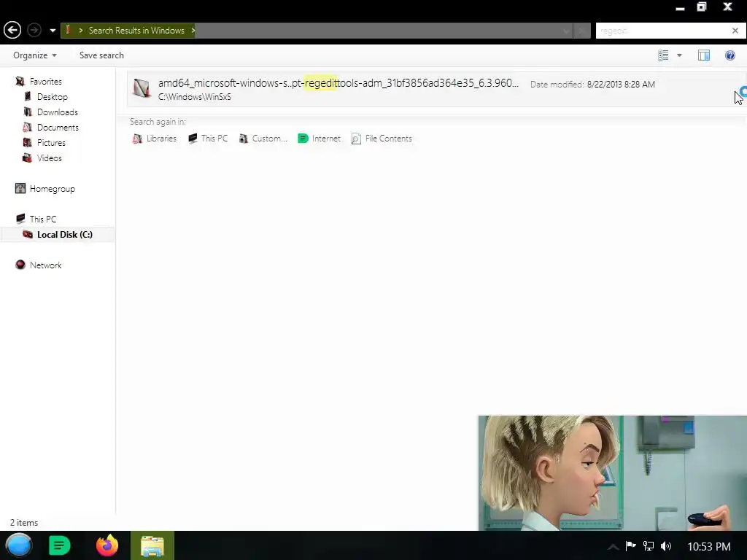This screenshot has height=560, width=747.
Task: Click the 2 items status bar text
Action: coord(24,522)
